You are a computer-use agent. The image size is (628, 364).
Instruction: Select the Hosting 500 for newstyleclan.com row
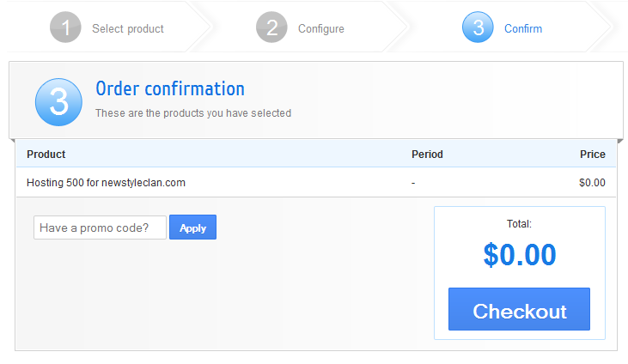tap(106, 183)
